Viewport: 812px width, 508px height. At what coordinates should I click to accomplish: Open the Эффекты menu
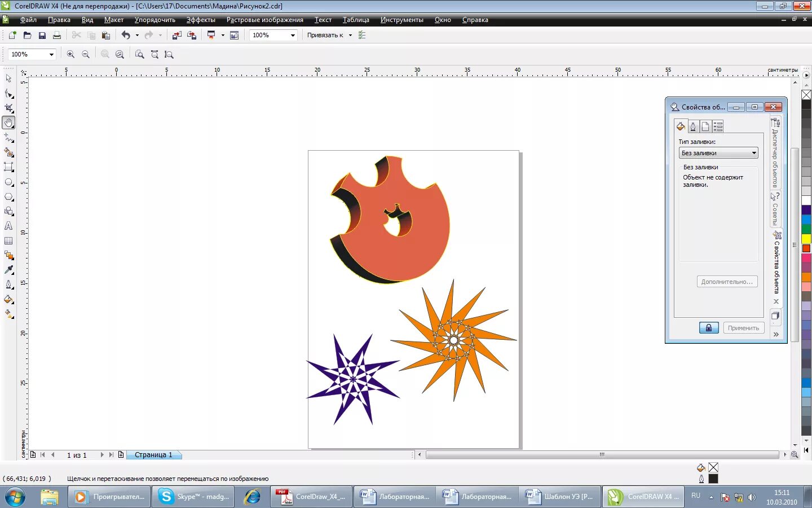pyautogui.click(x=201, y=20)
